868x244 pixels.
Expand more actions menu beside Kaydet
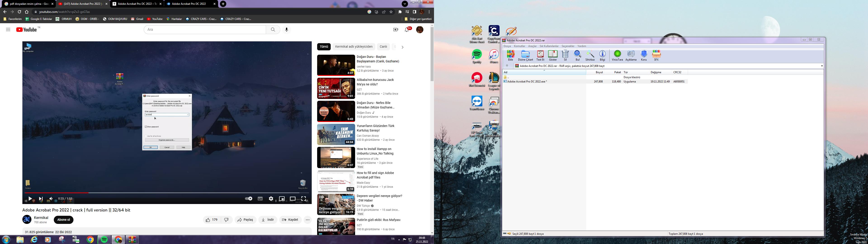coord(307,220)
